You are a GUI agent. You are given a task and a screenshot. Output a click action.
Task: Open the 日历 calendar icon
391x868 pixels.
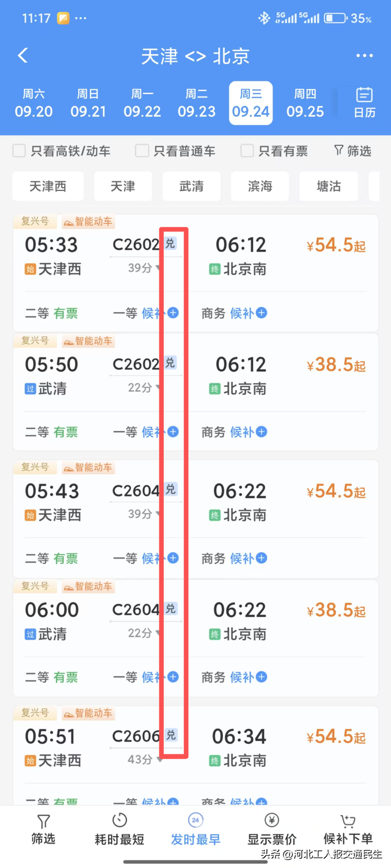click(364, 95)
